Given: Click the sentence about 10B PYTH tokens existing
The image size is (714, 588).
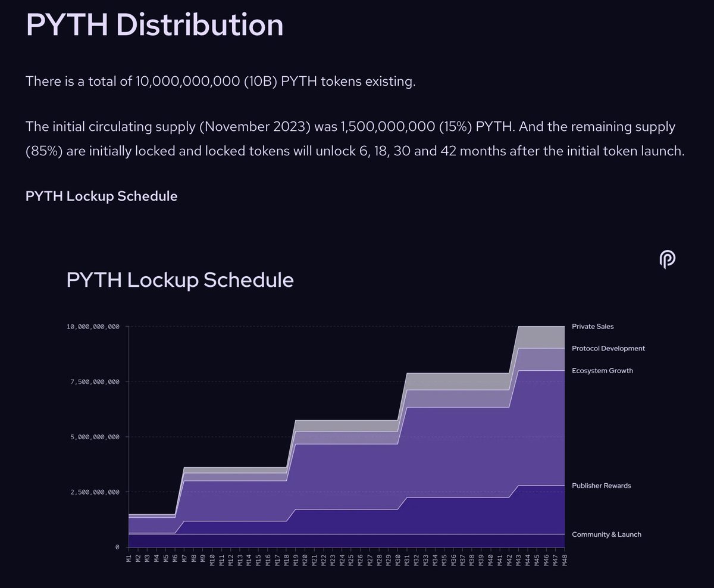Looking at the screenshot, I should tap(220, 82).
